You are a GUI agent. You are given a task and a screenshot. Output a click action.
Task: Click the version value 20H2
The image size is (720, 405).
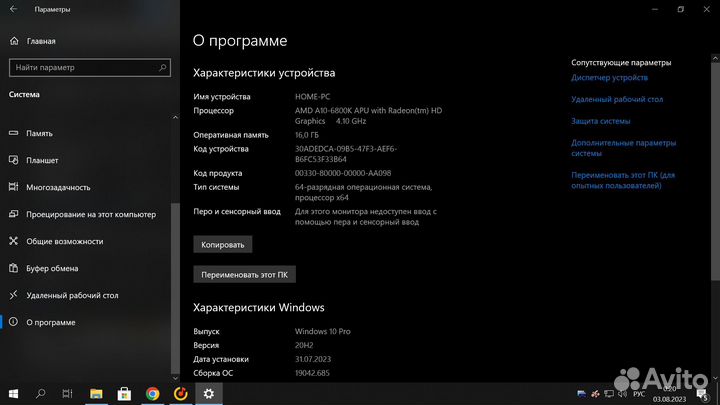tap(304, 345)
